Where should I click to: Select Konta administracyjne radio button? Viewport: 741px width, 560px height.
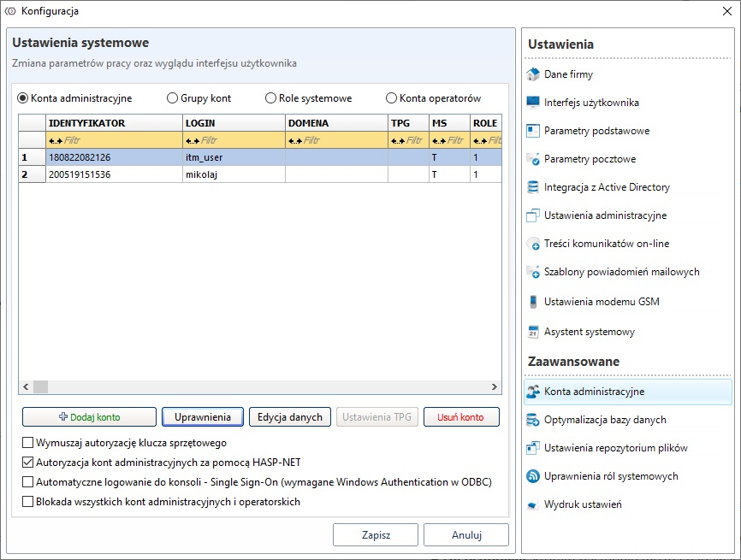coord(23,98)
